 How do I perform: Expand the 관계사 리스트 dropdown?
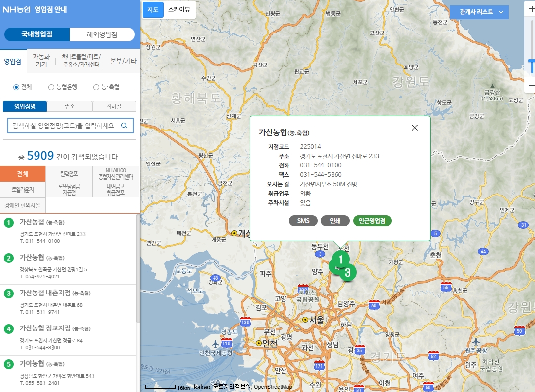click(x=479, y=12)
